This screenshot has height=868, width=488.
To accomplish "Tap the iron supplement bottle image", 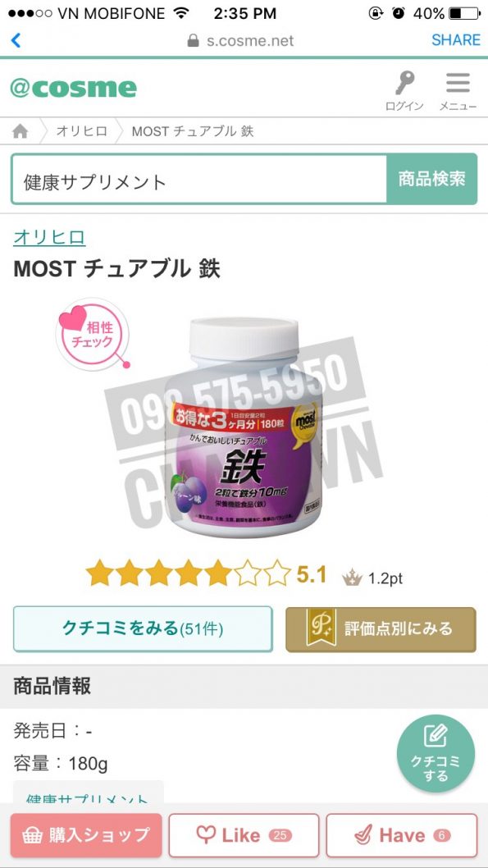I will coord(244,427).
